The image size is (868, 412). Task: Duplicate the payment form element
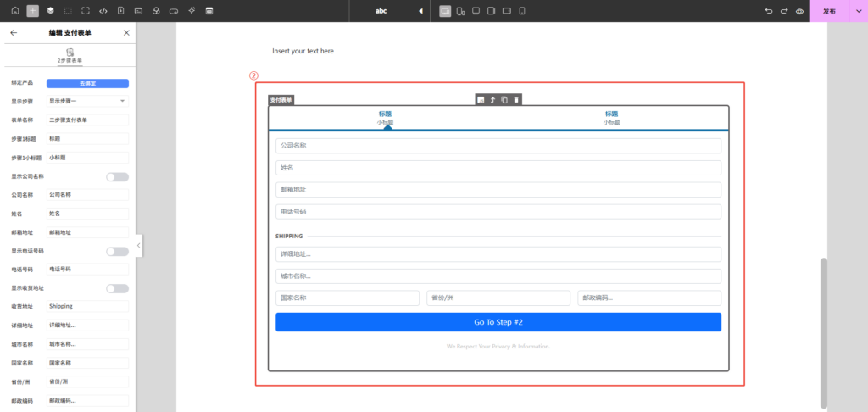click(x=504, y=100)
